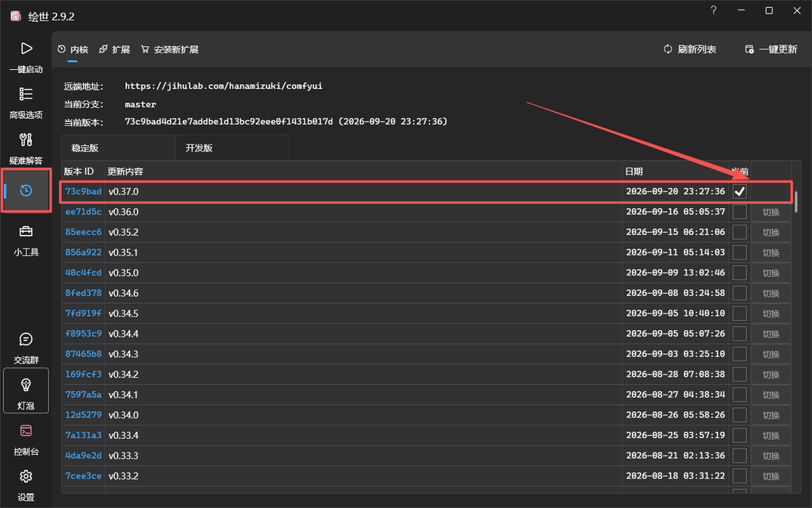Click the 灯泡 lightbulb icon

[26, 385]
